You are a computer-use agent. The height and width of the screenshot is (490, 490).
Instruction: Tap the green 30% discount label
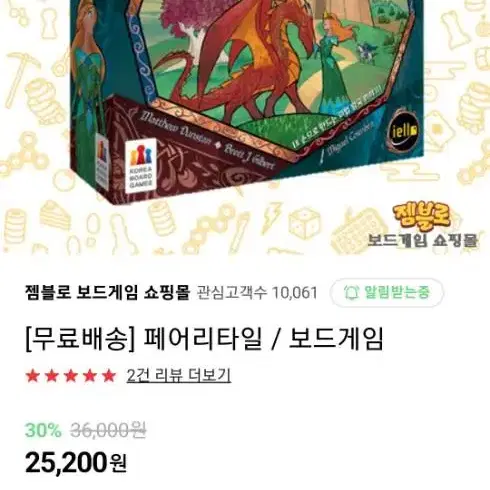pyautogui.click(x=43, y=430)
